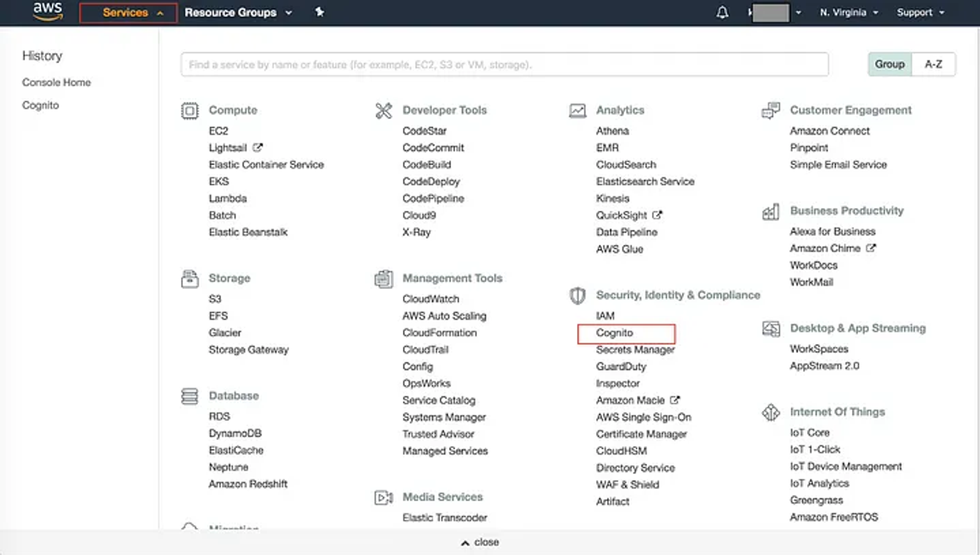Open the WorkSpaces service
Screen dimensions: 980x555
(x=819, y=349)
